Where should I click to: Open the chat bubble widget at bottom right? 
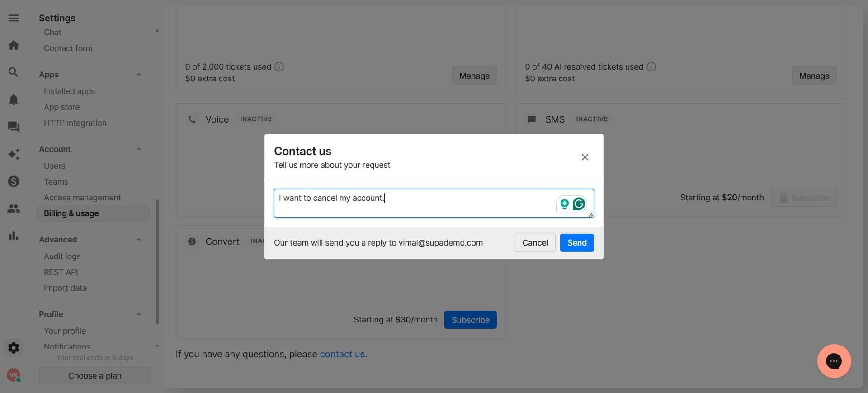[x=834, y=361]
